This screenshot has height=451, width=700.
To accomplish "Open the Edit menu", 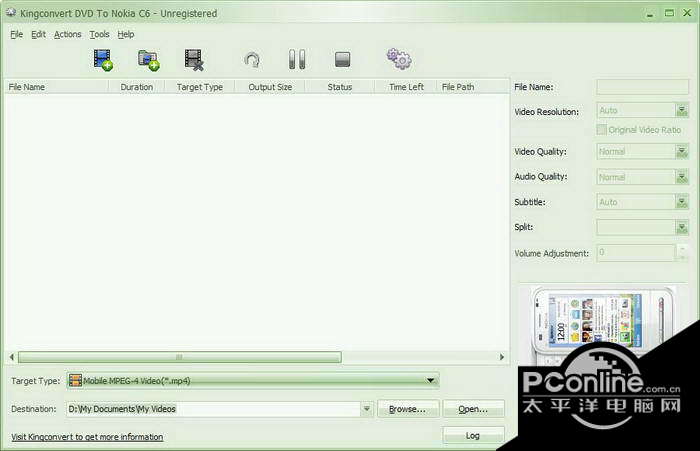I will pyautogui.click(x=38, y=34).
